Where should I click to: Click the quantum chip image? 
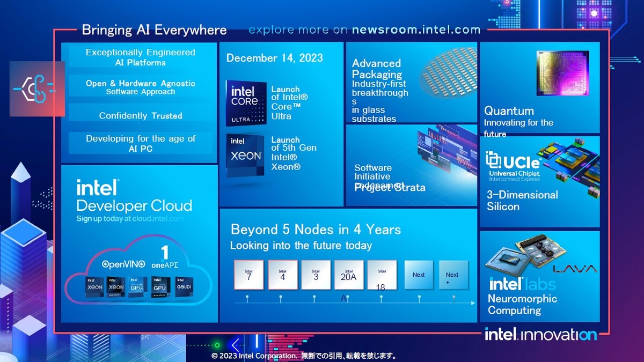click(563, 73)
